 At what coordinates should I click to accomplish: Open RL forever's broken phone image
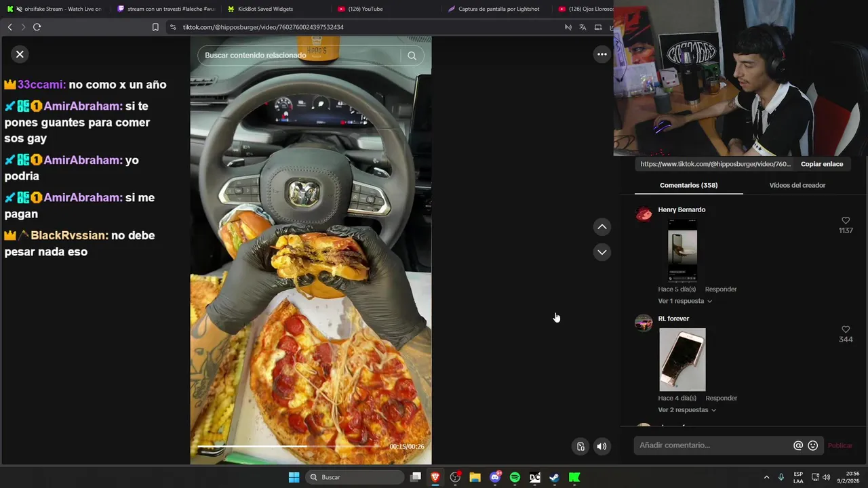682,360
